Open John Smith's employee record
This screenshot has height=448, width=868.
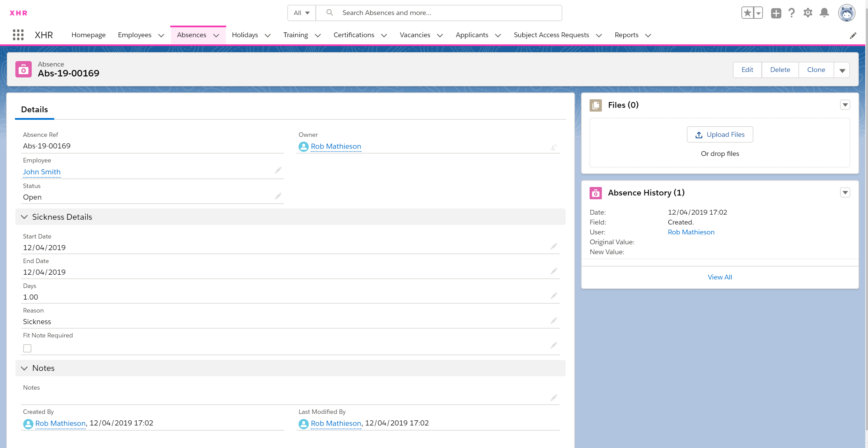(x=41, y=172)
